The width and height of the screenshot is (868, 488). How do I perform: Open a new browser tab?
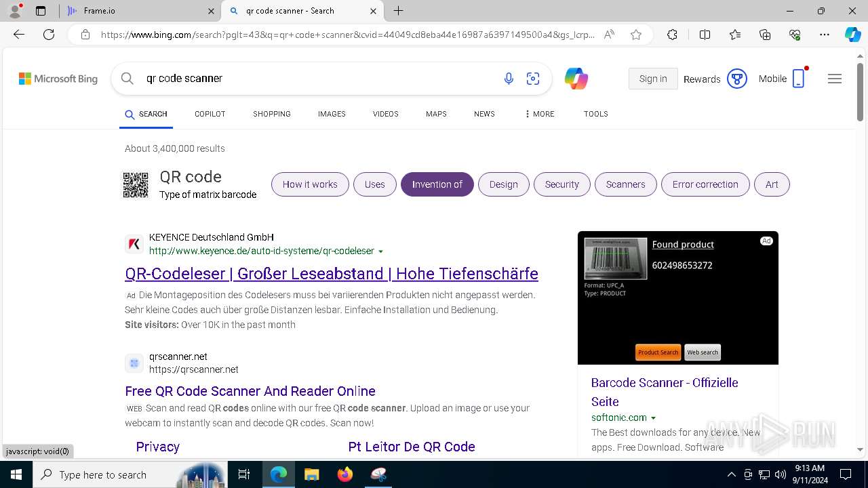click(399, 11)
